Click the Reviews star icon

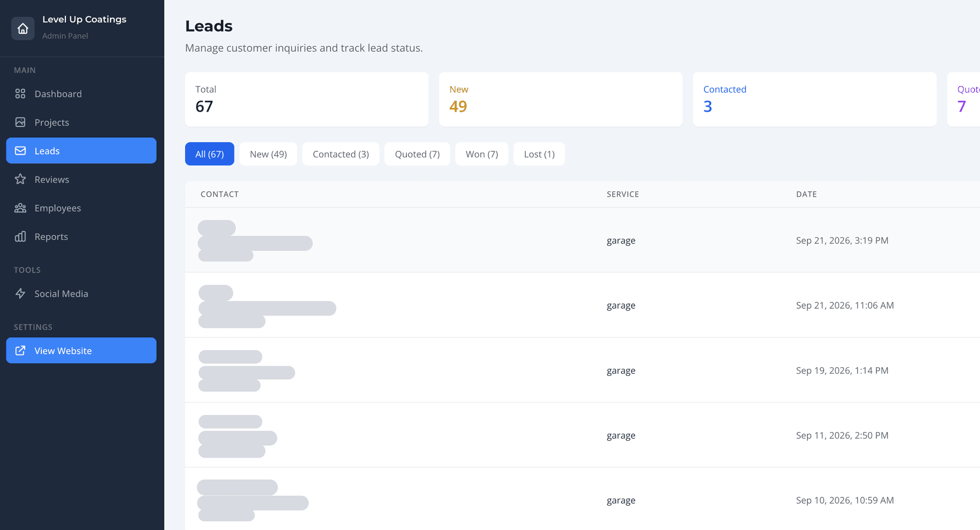click(x=20, y=179)
